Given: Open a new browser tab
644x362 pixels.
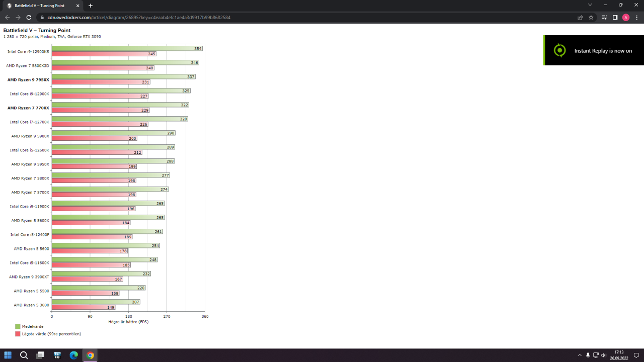Looking at the screenshot, I should pyautogui.click(x=91, y=6).
